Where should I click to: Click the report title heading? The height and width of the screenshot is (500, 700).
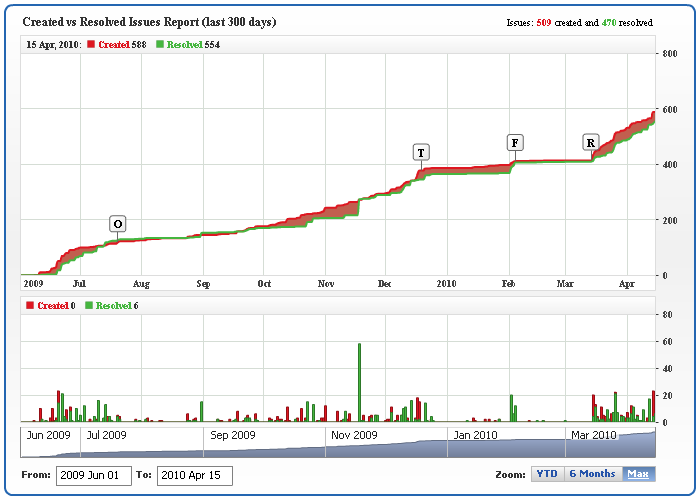click(x=149, y=22)
